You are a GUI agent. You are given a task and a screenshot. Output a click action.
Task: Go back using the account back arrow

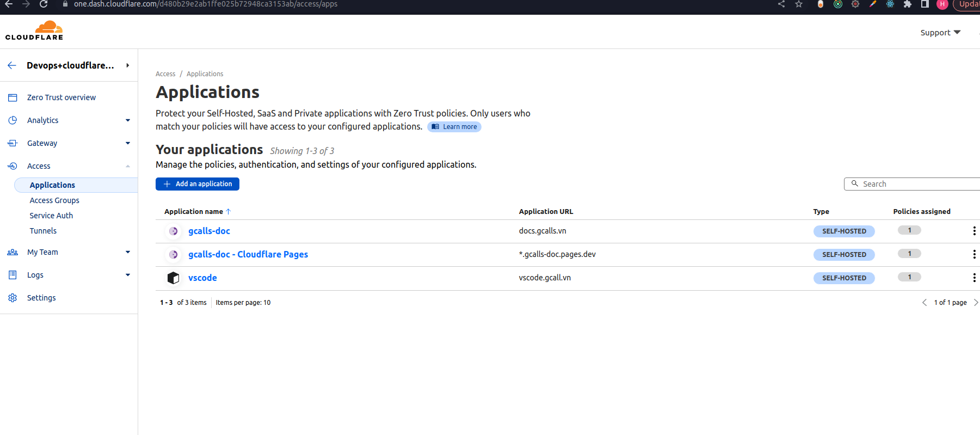coord(12,65)
